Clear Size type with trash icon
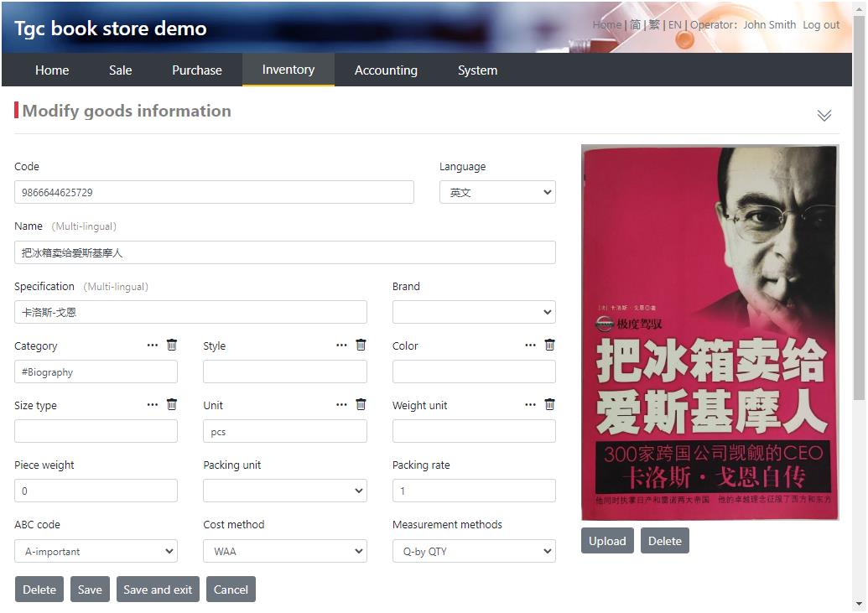Viewport: 868px width, 613px height. [172, 404]
